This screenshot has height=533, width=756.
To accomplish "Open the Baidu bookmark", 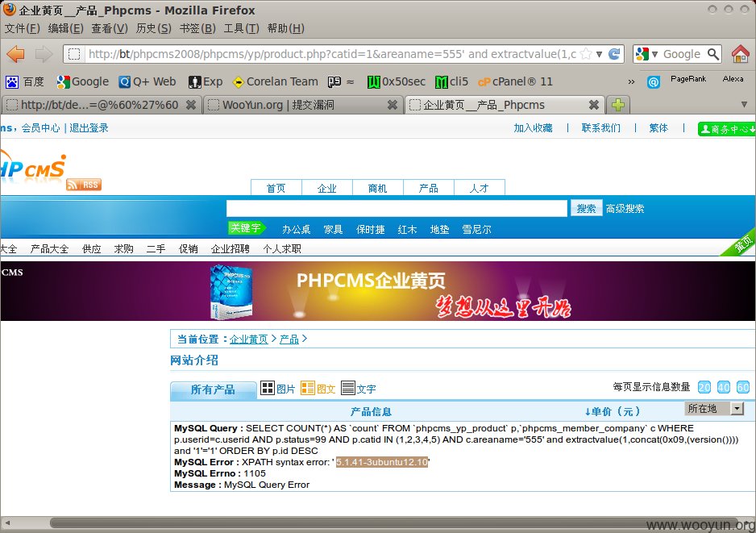I will click(x=25, y=82).
